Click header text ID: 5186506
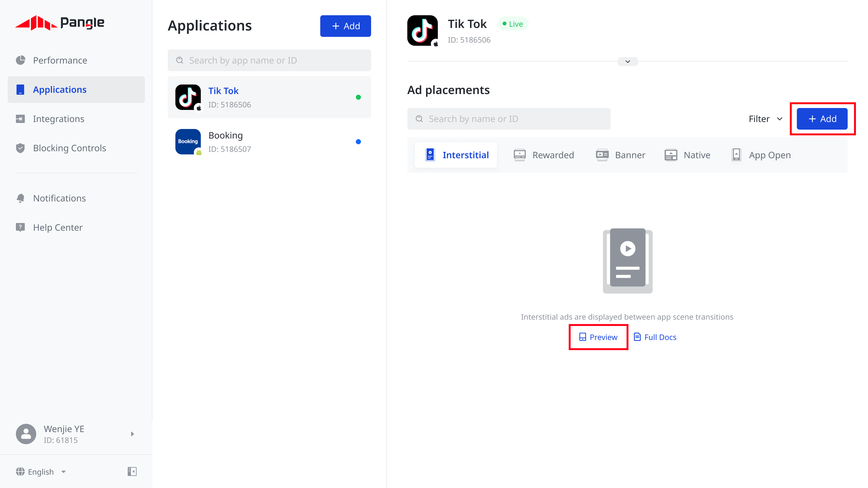Image resolution: width=868 pixels, height=488 pixels. 469,40
